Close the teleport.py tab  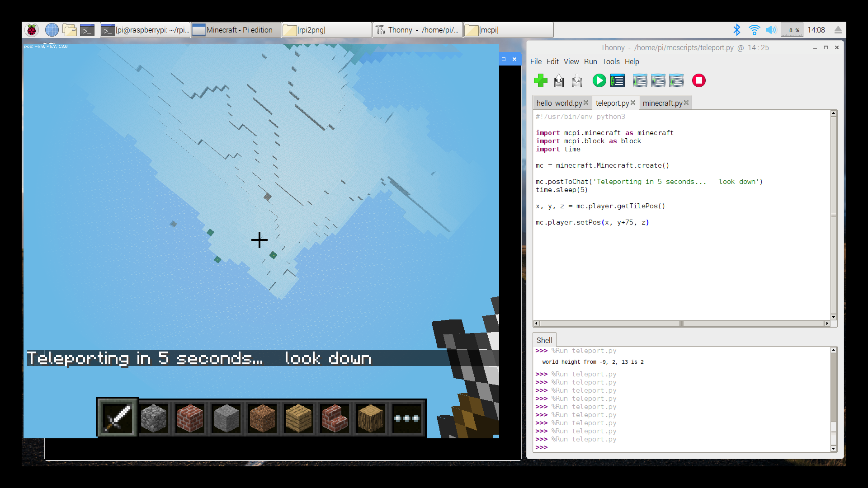[633, 103]
